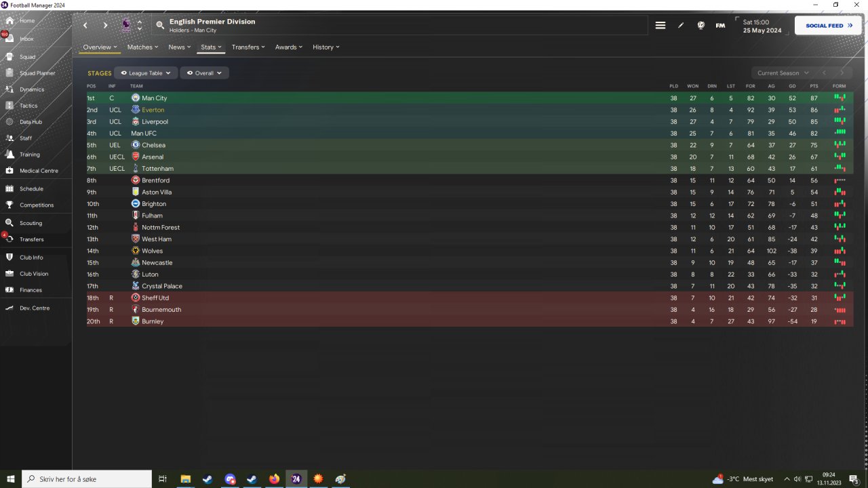Image resolution: width=868 pixels, height=488 pixels.
Task: Click the Premier League logo icon
Action: (x=127, y=25)
